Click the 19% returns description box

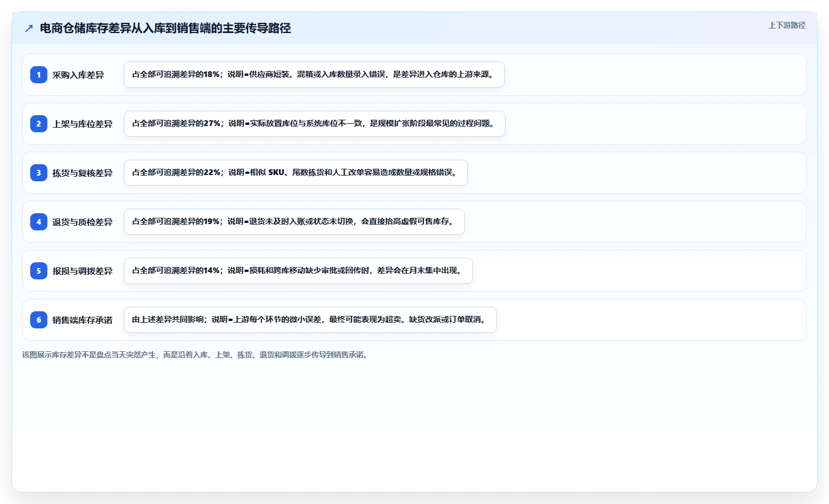294,222
